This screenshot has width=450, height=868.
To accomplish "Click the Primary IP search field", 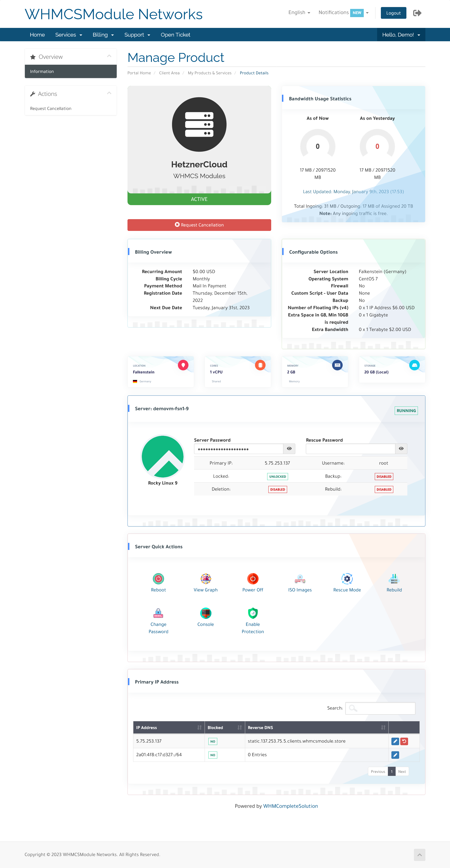I will tap(380, 708).
